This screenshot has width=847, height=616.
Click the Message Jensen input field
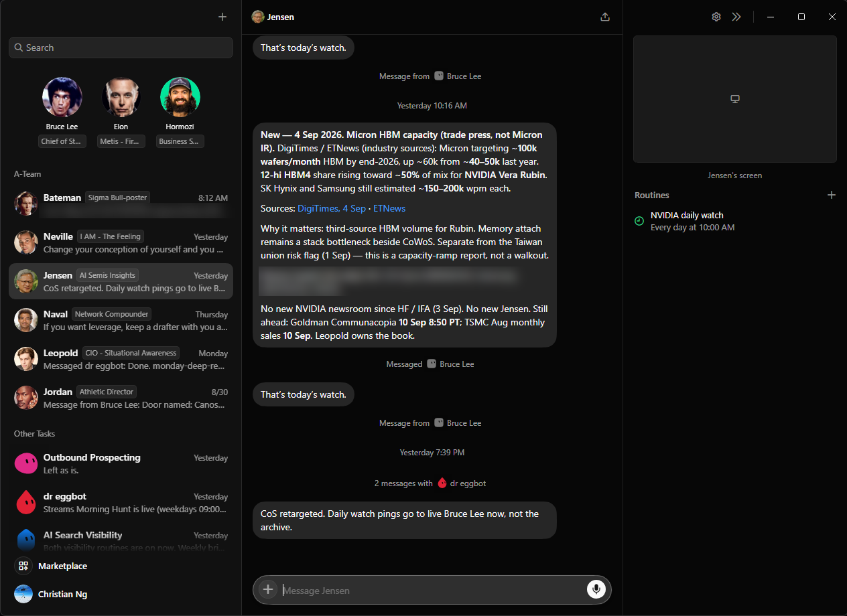[x=432, y=590]
